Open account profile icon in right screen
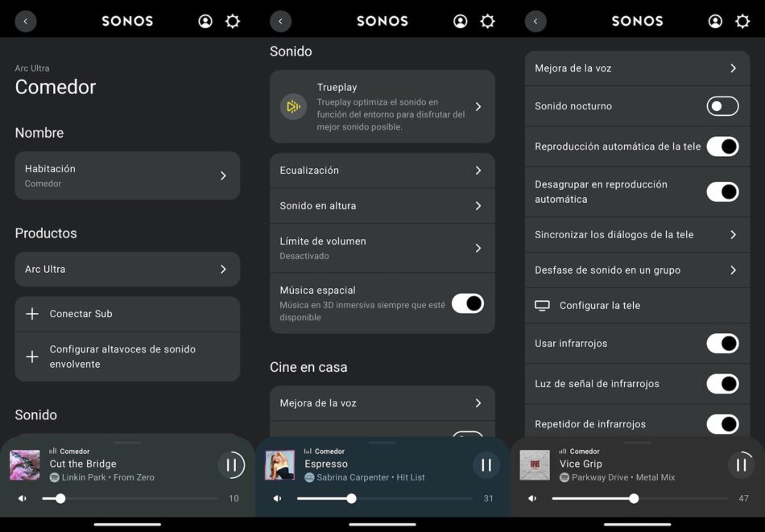This screenshot has height=532, width=765. tap(715, 22)
